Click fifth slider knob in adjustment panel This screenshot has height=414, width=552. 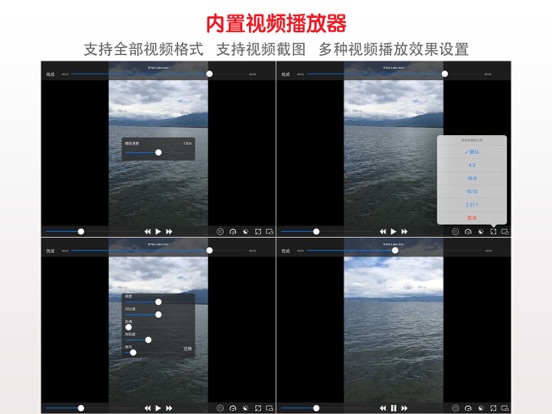[133, 352]
